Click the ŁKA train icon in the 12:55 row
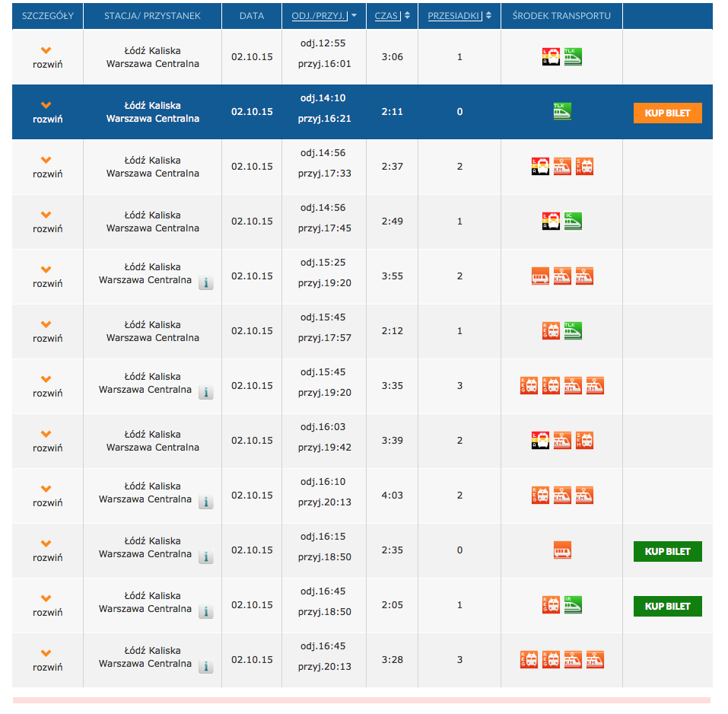The height and width of the screenshot is (714, 728). pyautogui.click(x=551, y=57)
